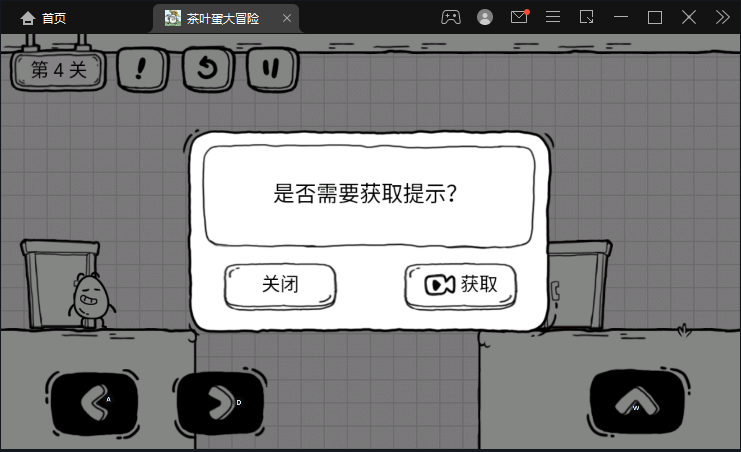This screenshot has width=741, height=452.
Task: Click 关闭 to dismiss the hint dialog
Action: point(280,285)
